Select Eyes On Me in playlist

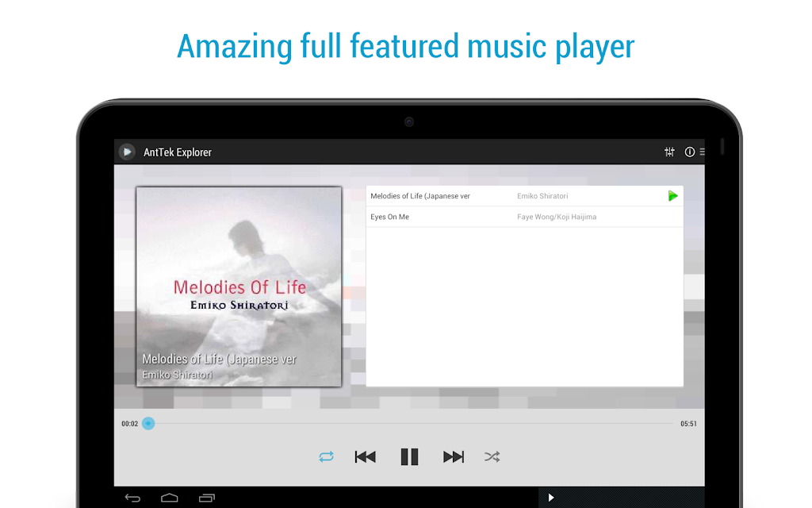(x=525, y=217)
